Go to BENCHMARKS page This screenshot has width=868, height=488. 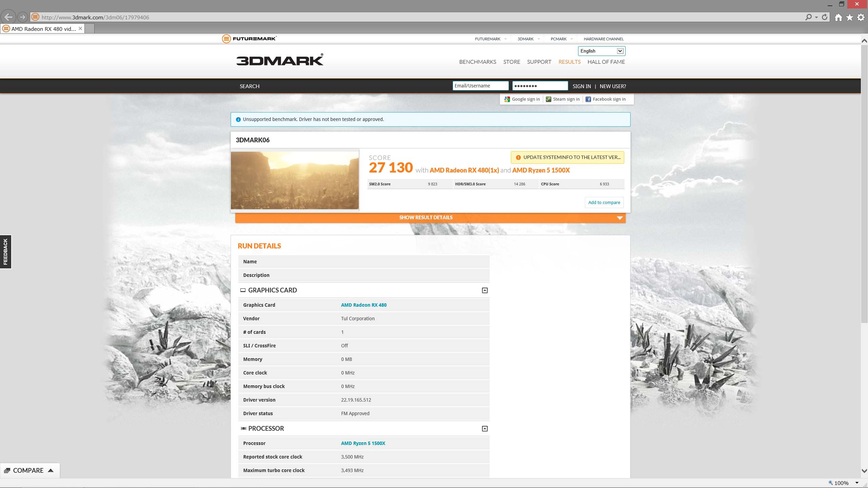[x=477, y=62]
